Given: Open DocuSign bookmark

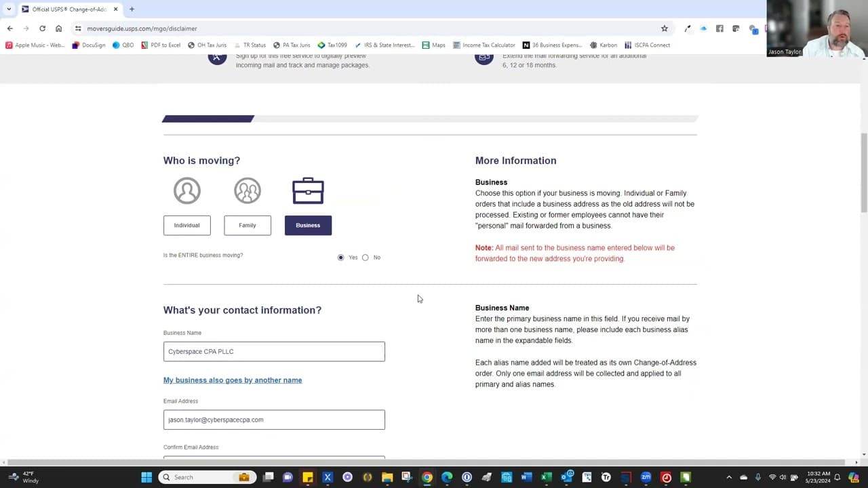Looking at the screenshot, I should coord(89,45).
